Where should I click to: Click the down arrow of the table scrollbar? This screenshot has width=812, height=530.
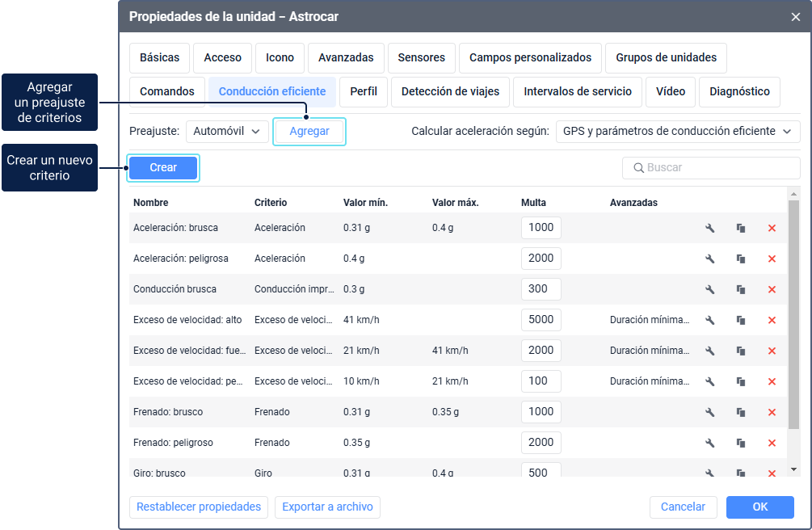pyautogui.click(x=793, y=469)
